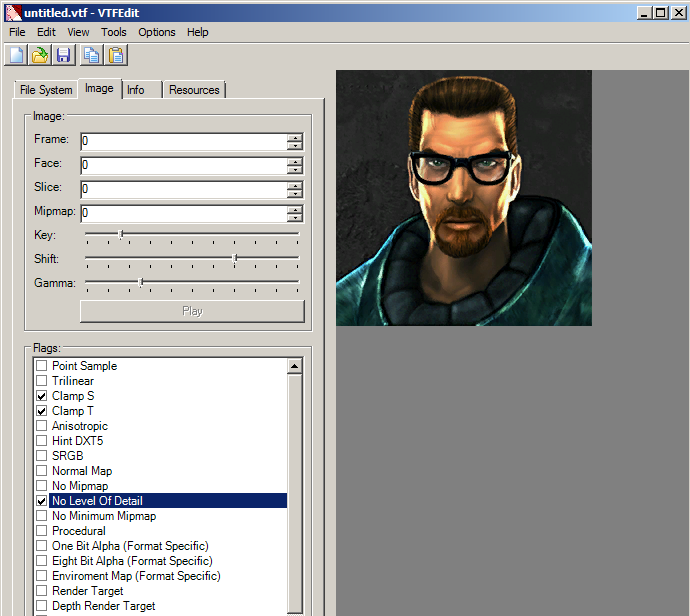Click the texture preview image

click(464, 198)
